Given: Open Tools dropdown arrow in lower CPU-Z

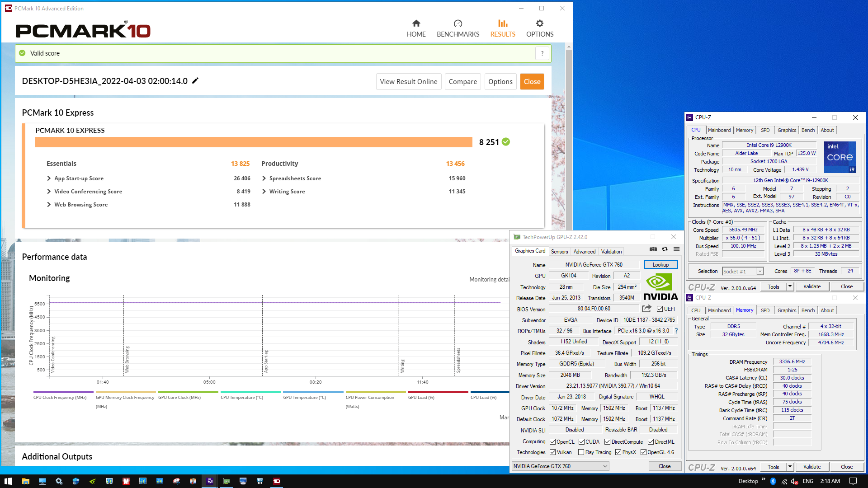Looking at the screenshot, I should coord(790,467).
